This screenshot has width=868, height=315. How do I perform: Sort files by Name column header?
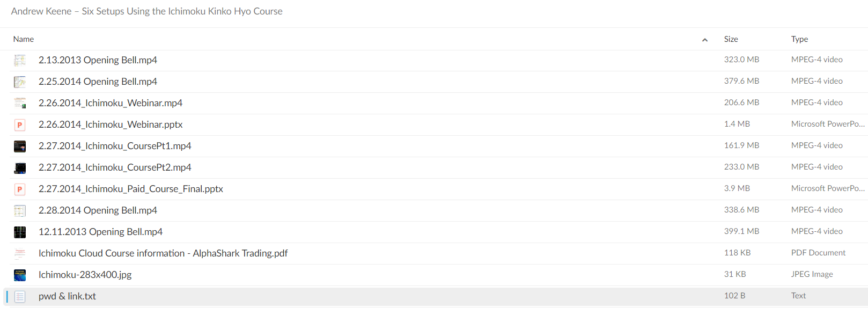coord(24,39)
